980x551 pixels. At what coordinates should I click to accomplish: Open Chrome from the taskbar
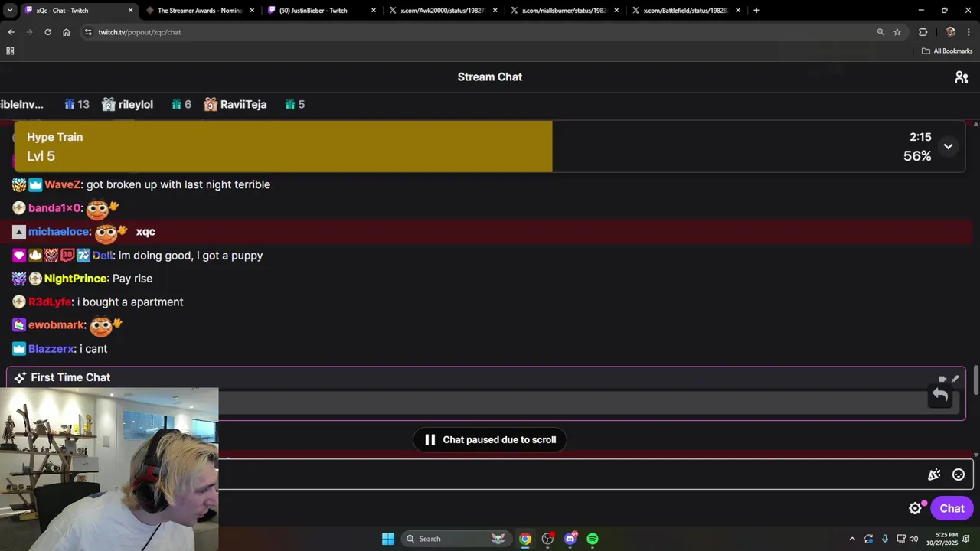(x=525, y=539)
